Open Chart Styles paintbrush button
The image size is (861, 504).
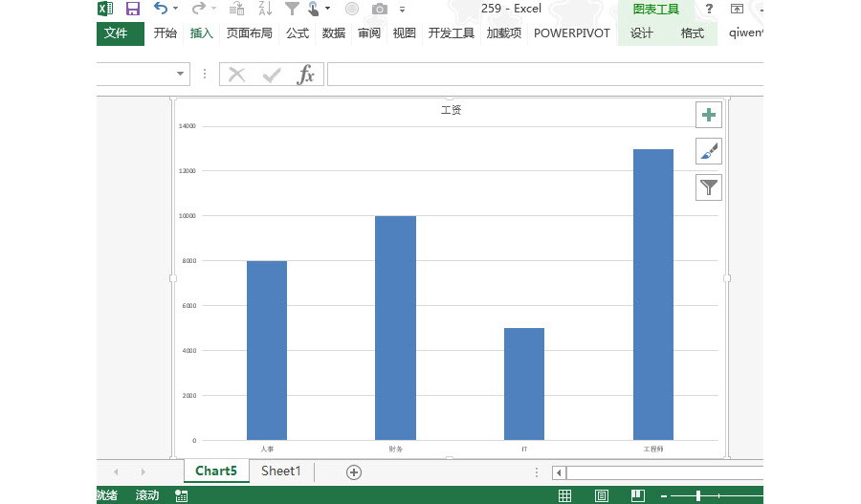pyautogui.click(x=708, y=151)
